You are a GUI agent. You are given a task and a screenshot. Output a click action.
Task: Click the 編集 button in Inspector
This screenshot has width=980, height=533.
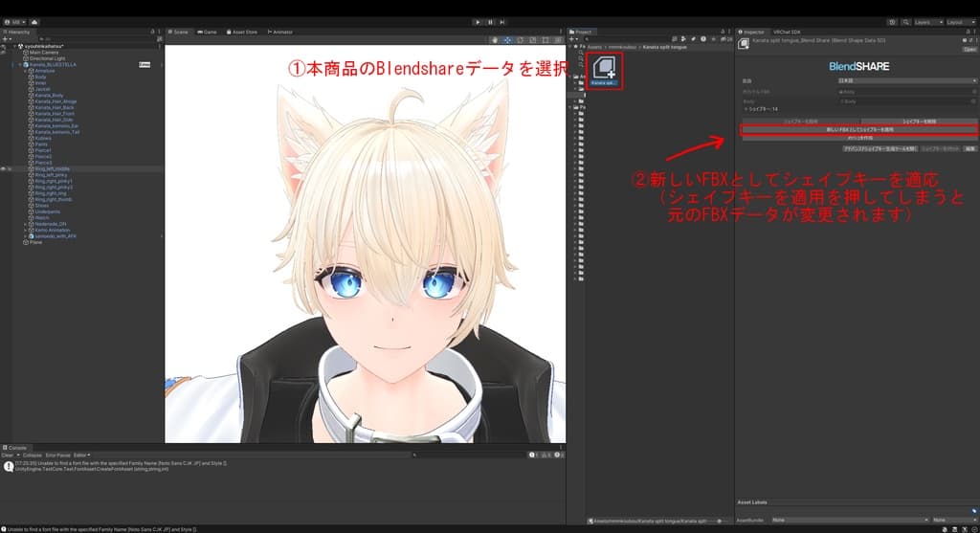[x=969, y=148]
